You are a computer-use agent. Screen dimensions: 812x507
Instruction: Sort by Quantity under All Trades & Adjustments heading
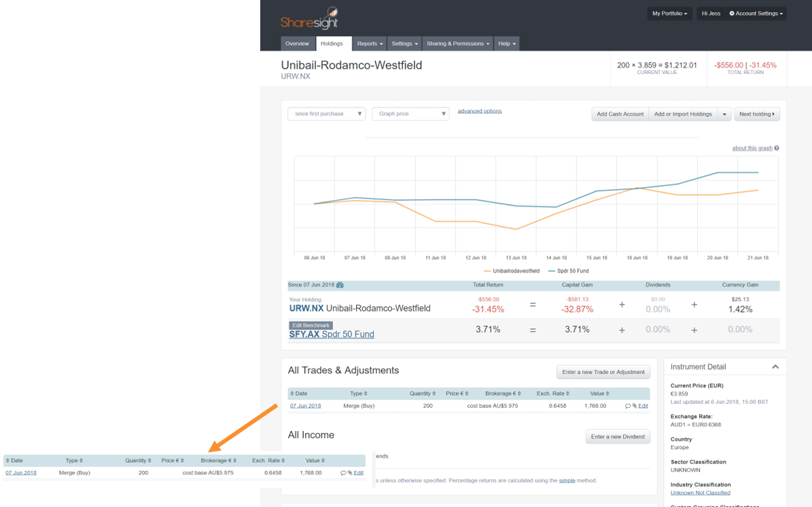(423, 394)
